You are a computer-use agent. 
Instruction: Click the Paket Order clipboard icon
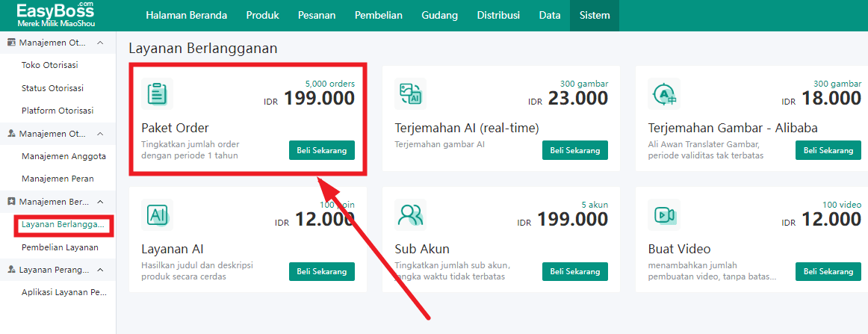(157, 93)
